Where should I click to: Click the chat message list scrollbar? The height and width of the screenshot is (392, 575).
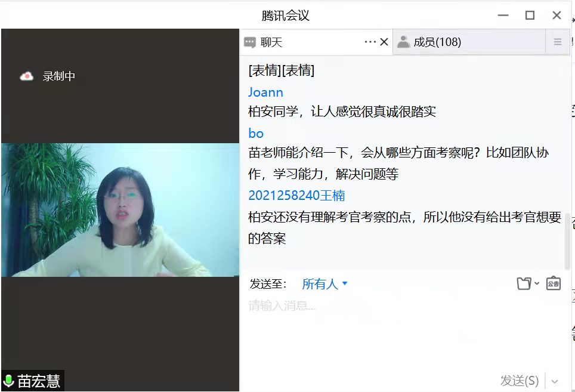567,239
